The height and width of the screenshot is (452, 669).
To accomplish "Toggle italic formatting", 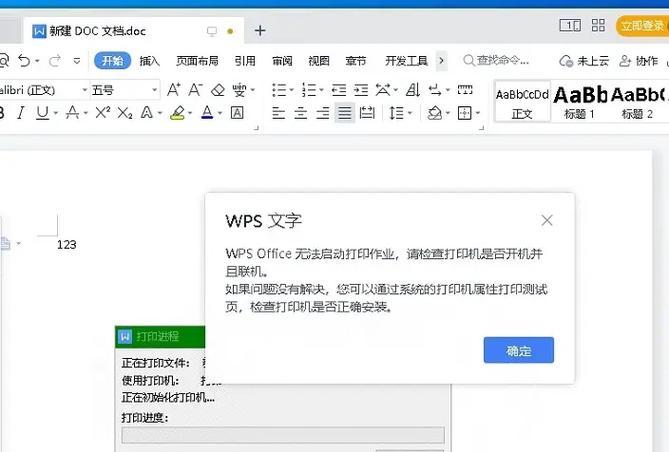I will pos(20,113).
